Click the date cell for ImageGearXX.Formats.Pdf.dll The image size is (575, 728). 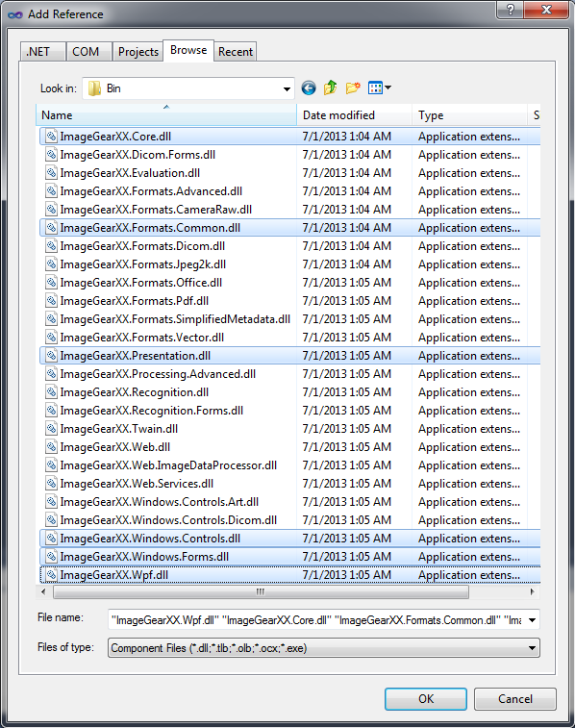(347, 301)
